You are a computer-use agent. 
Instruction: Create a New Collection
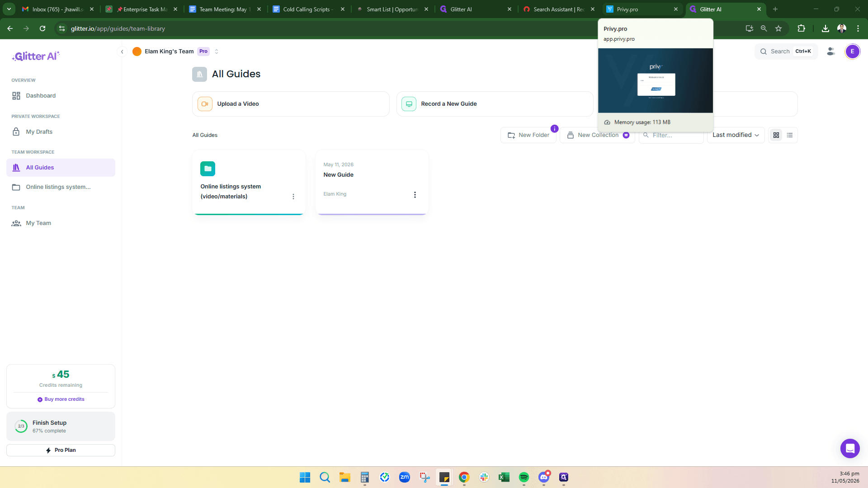point(597,135)
